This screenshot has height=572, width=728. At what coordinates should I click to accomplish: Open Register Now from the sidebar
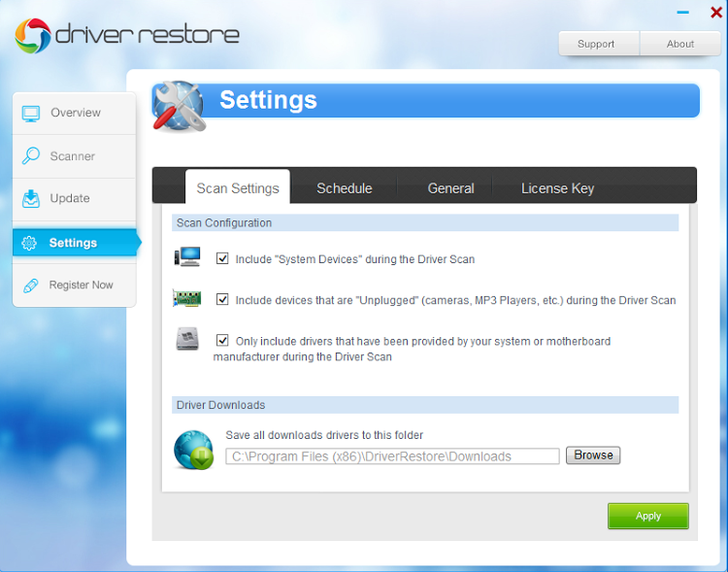tap(75, 285)
